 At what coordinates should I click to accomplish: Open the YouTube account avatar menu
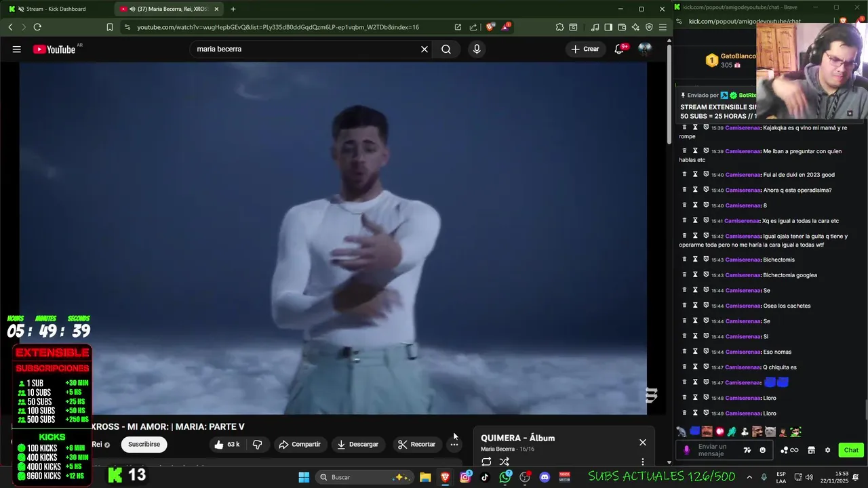(x=645, y=49)
